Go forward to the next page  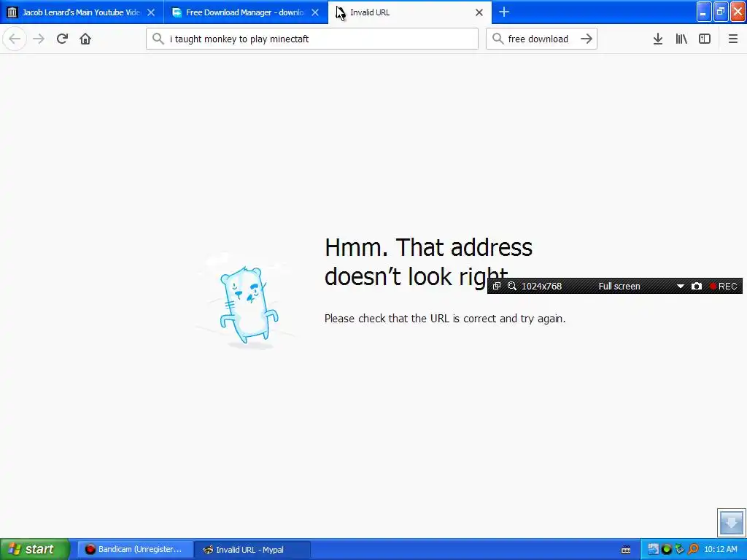point(39,39)
